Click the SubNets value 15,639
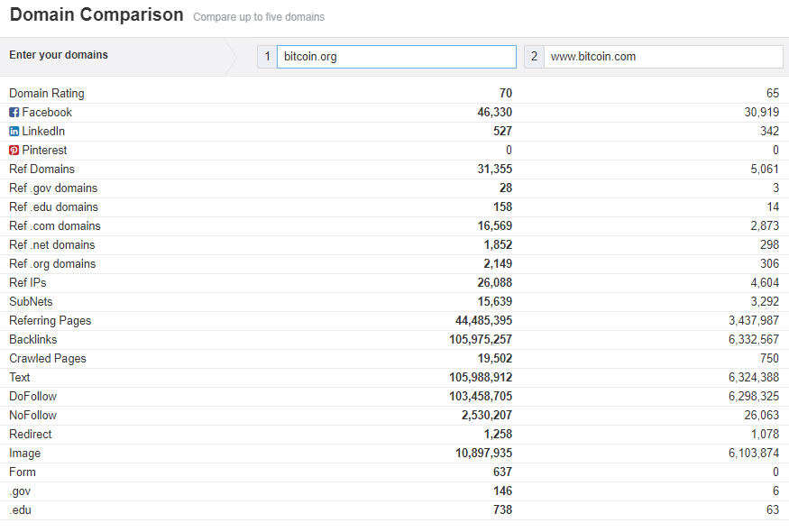789x532 pixels. tap(495, 301)
